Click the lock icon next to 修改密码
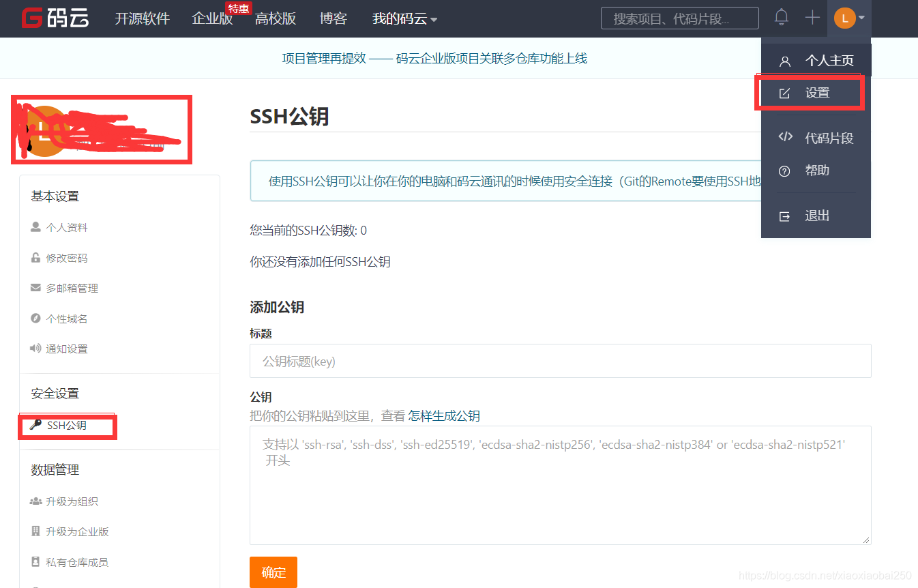 click(35, 258)
